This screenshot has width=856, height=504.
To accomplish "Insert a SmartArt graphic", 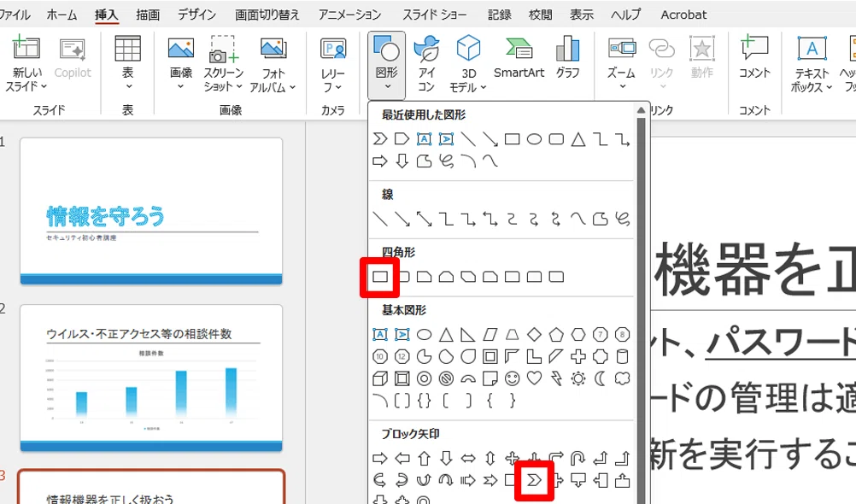I will point(519,57).
